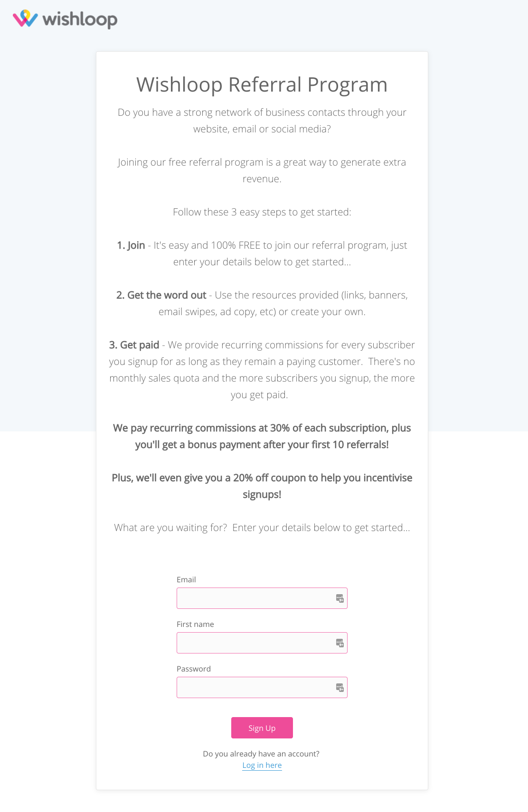Click the autofill icon in First name field

[x=339, y=643]
